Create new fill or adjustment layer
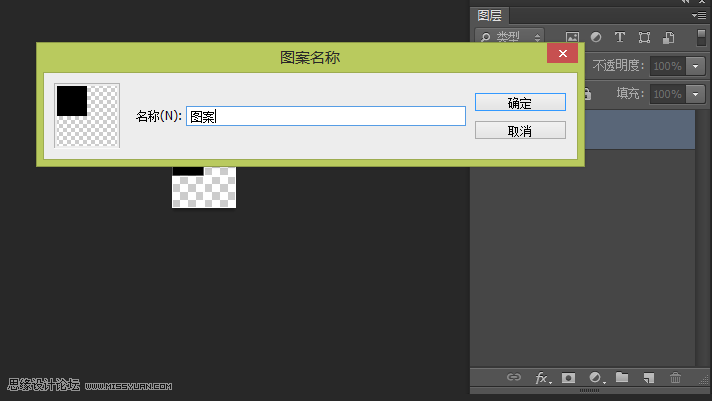The height and width of the screenshot is (401, 712). 596,378
